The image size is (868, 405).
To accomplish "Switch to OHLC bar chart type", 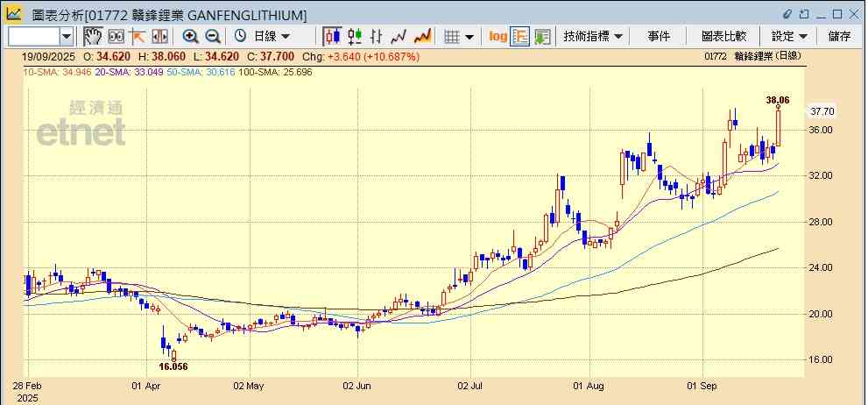I will (x=377, y=37).
